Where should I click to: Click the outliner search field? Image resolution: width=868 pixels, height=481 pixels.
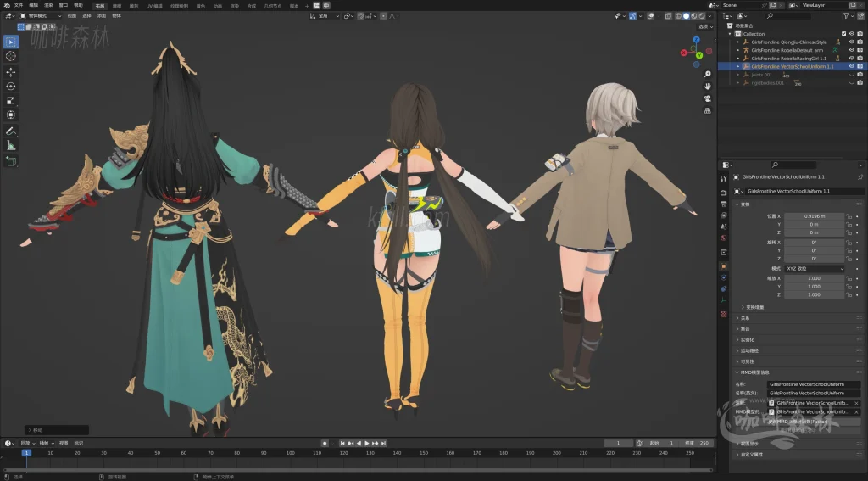[788, 16]
